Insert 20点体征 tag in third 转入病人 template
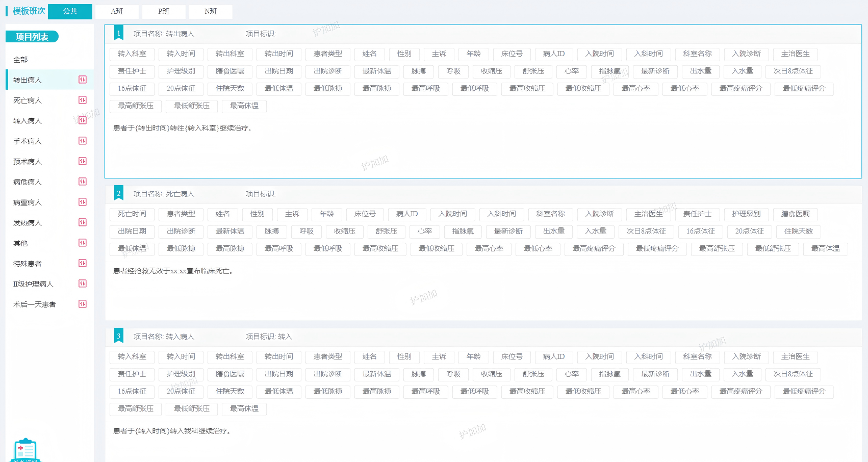This screenshot has width=868, height=462. pyautogui.click(x=181, y=392)
